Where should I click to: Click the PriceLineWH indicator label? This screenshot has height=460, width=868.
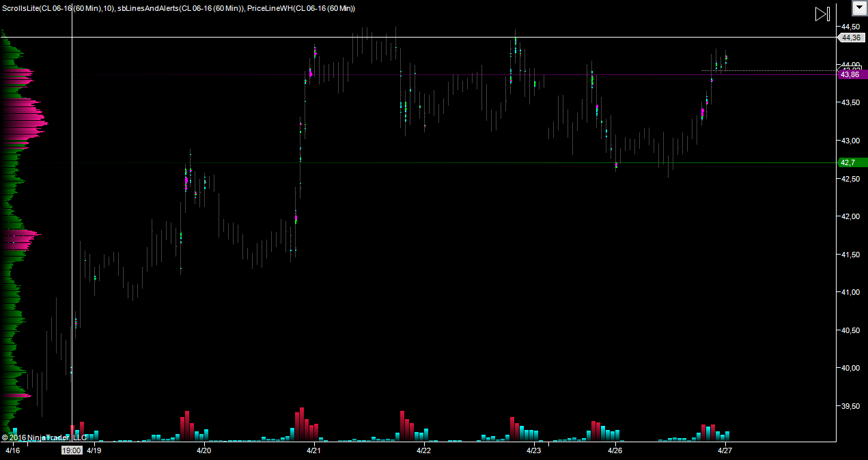pos(300,8)
